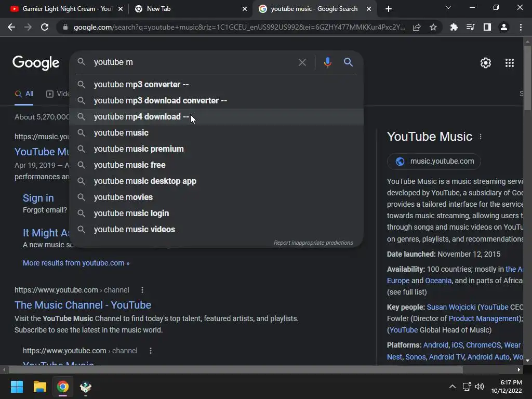The image size is (532, 399).
Task: Choose suggestion youtube music login
Action: click(x=217, y=214)
